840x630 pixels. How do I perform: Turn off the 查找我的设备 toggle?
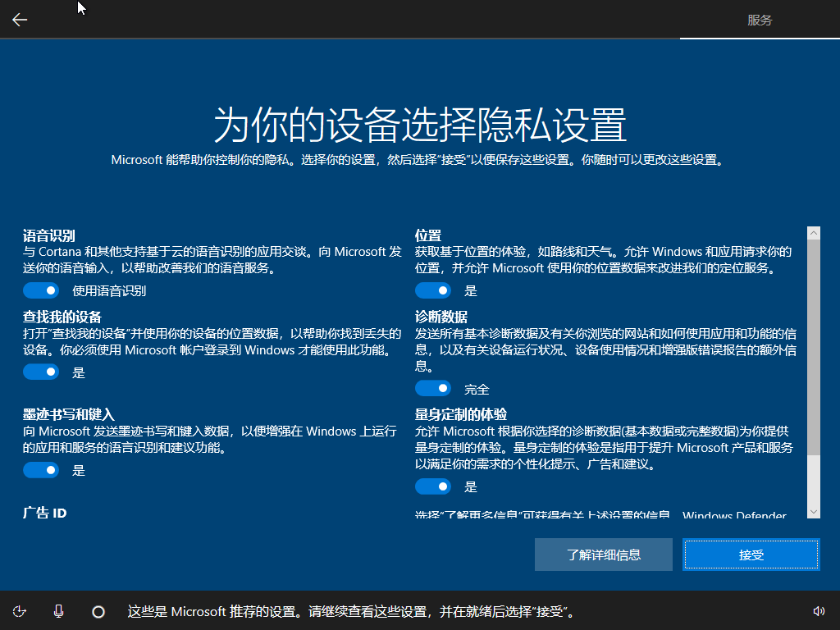pos(41,372)
